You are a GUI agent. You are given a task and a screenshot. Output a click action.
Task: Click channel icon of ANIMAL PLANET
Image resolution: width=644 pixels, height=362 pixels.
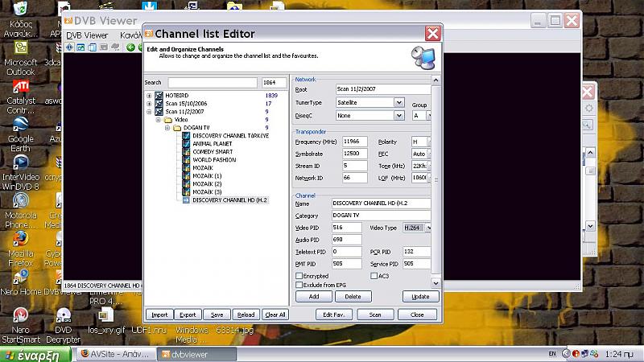coord(186,144)
